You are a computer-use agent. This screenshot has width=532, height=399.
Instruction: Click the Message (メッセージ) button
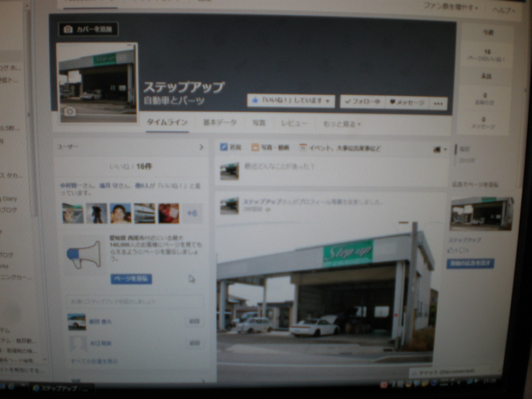pyautogui.click(x=407, y=103)
